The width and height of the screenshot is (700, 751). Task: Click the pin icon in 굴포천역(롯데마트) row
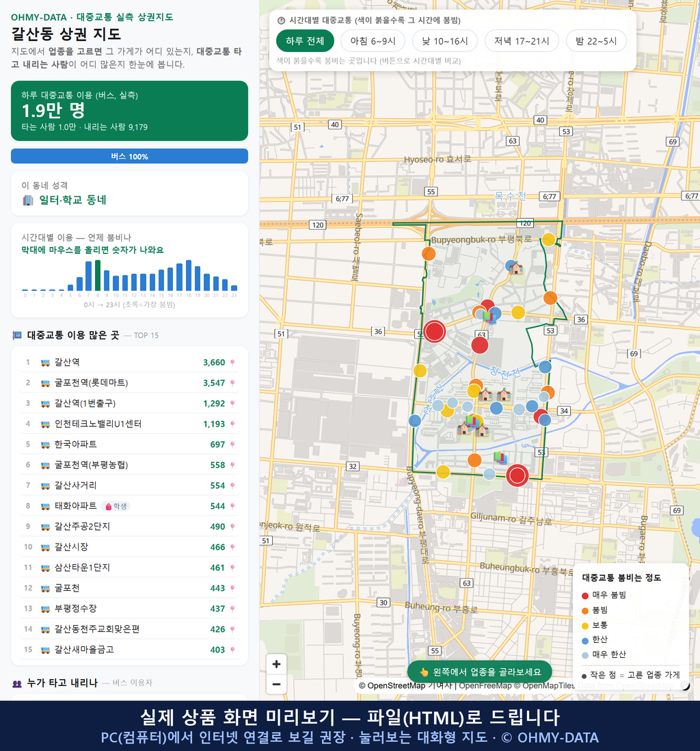tap(232, 383)
